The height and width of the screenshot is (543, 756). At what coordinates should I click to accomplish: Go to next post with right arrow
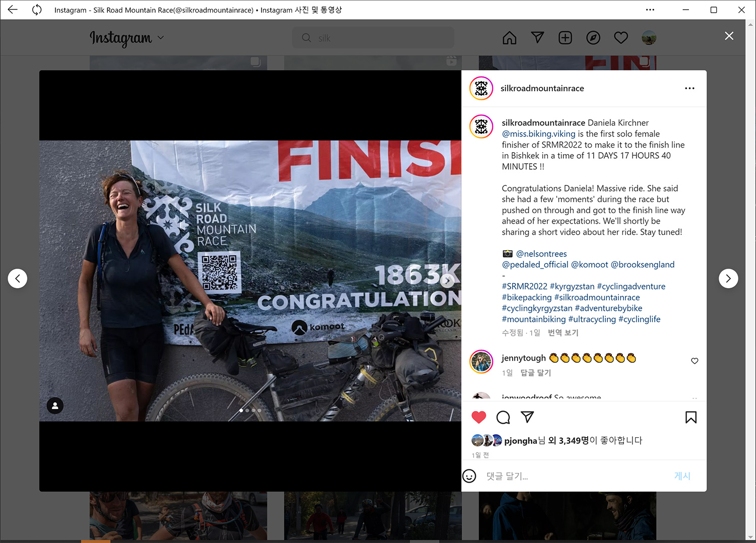728,279
